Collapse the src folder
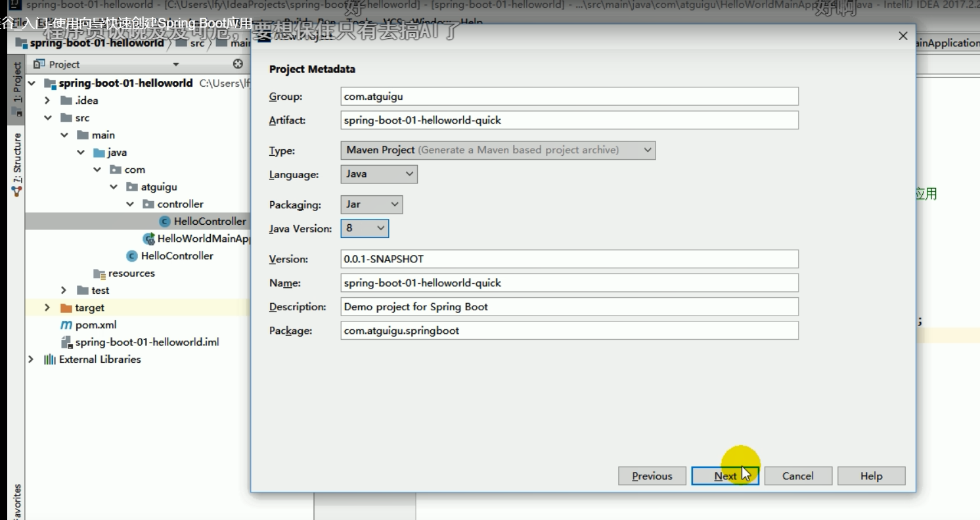 47,118
